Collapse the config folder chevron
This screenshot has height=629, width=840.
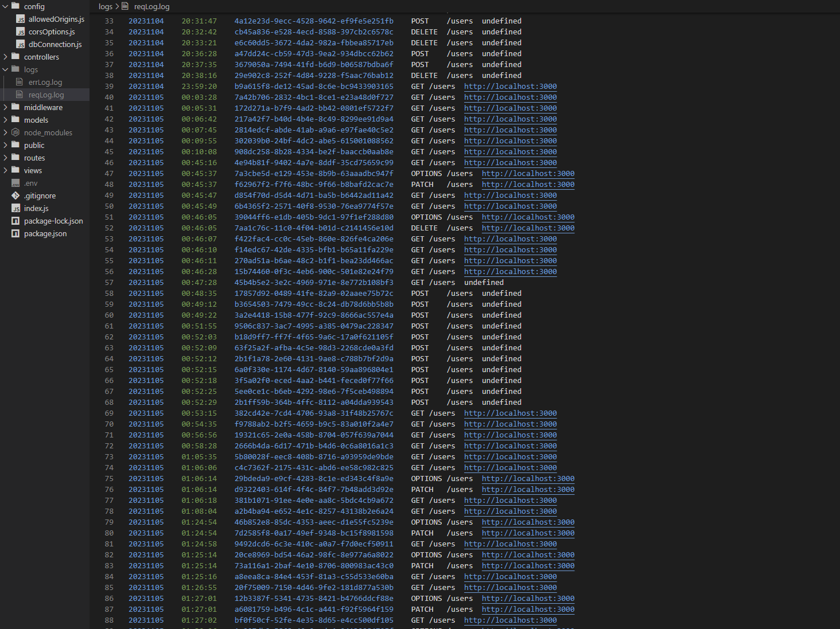pyautogui.click(x=5, y=6)
